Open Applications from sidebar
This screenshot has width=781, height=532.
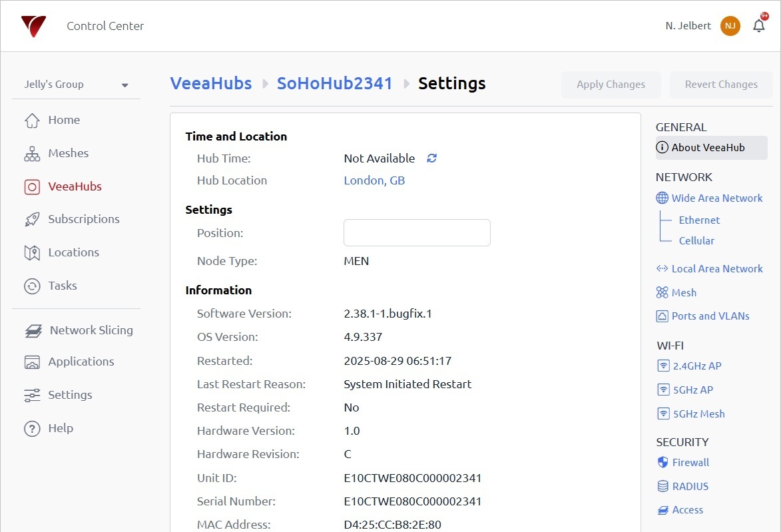click(81, 362)
